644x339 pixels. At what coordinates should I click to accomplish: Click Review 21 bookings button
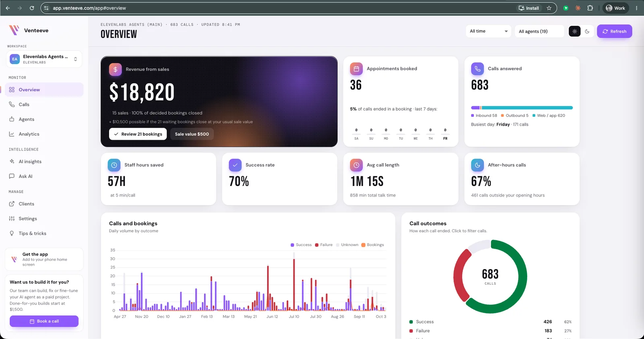138,134
